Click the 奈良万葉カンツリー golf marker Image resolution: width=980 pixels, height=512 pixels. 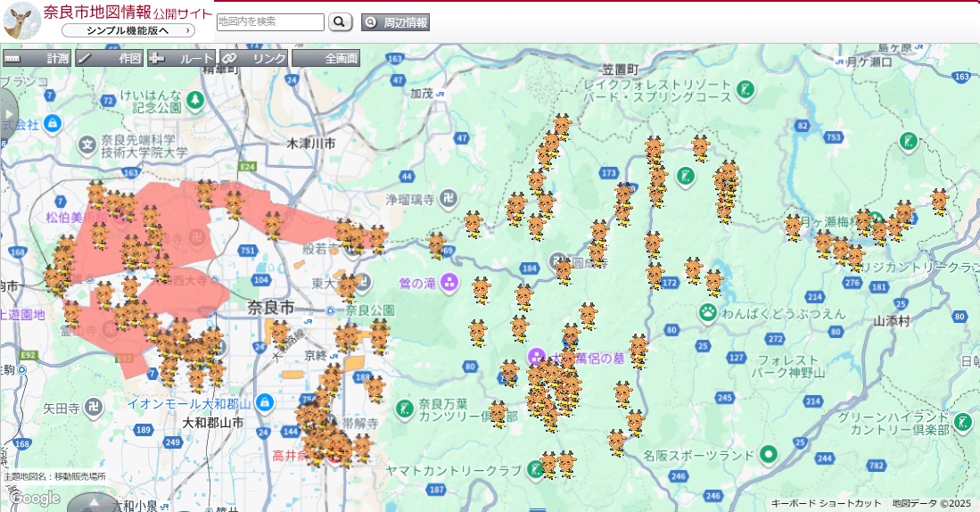point(406,409)
